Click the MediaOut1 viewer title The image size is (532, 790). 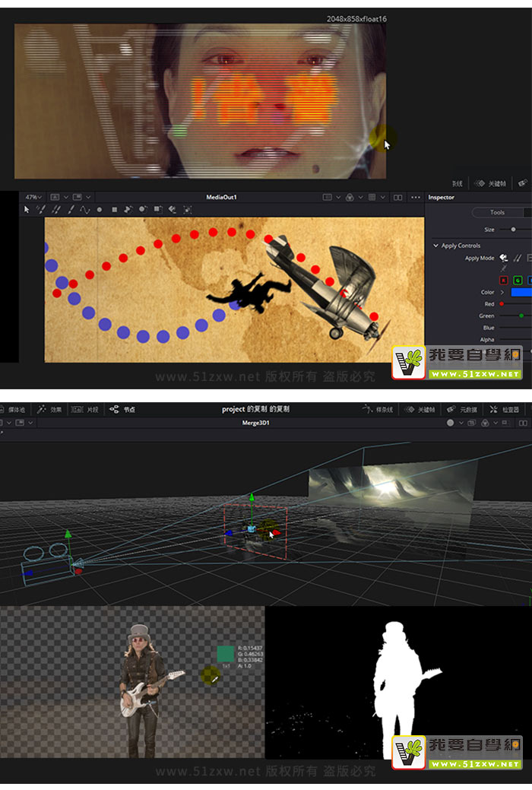coord(221,197)
